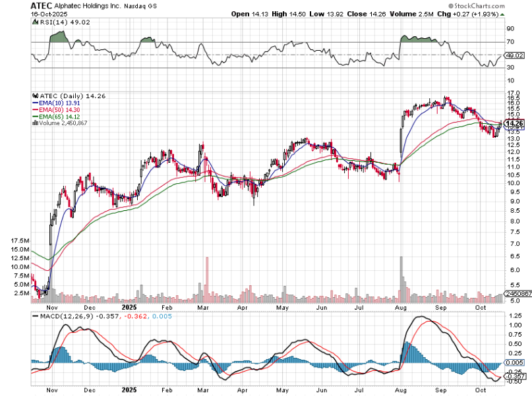Click the 17.5M volume axis label

click(20, 240)
